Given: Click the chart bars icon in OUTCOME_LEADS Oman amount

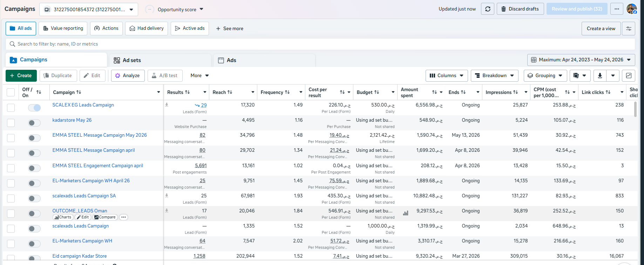Looking at the screenshot, I should [x=406, y=213].
